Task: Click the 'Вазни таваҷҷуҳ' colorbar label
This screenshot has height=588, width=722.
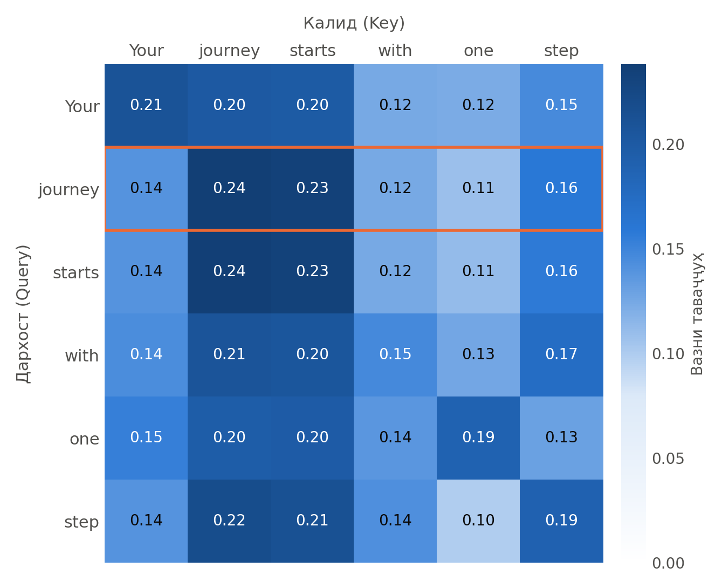Action: coord(697,313)
